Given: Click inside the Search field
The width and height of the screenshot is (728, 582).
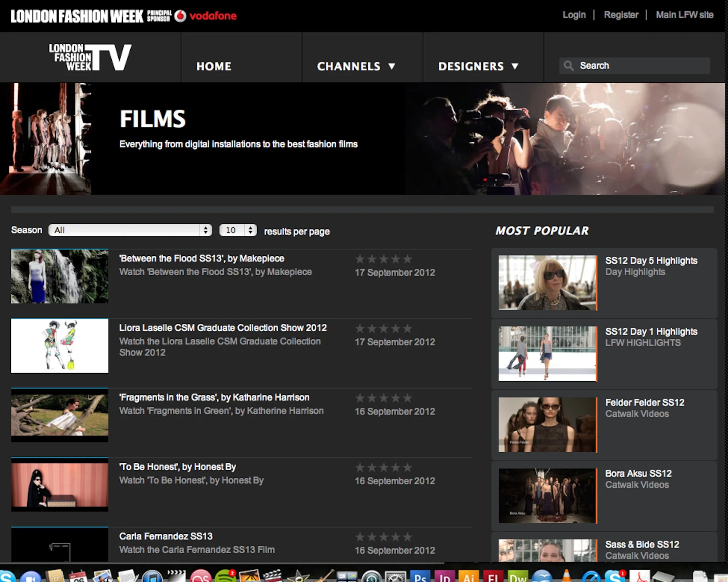Looking at the screenshot, I should click(x=634, y=66).
